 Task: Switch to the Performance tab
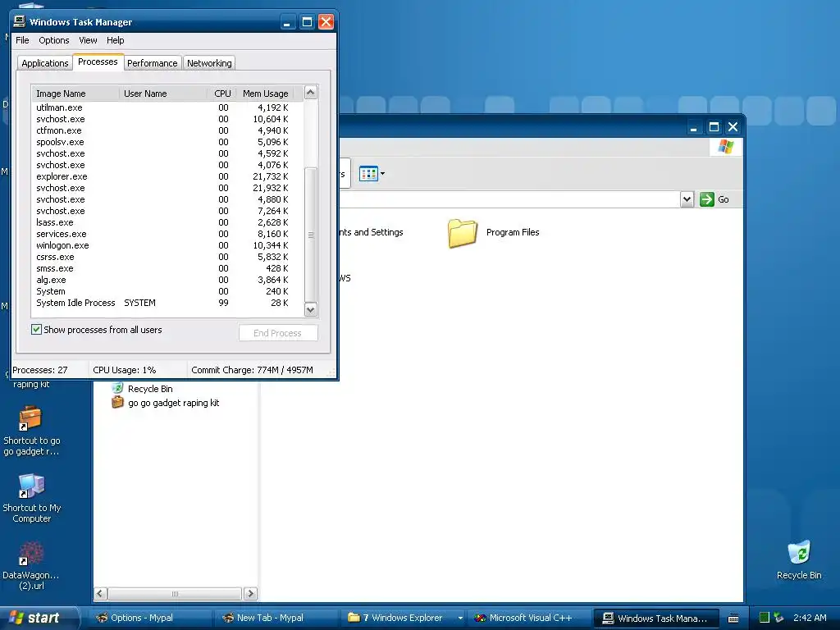(x=152, y=63)
